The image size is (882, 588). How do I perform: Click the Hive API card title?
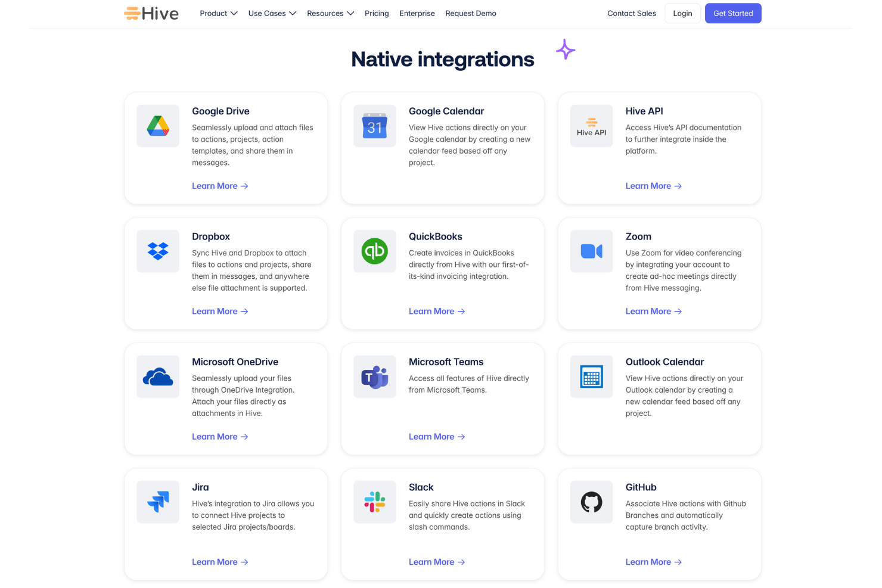644,111
